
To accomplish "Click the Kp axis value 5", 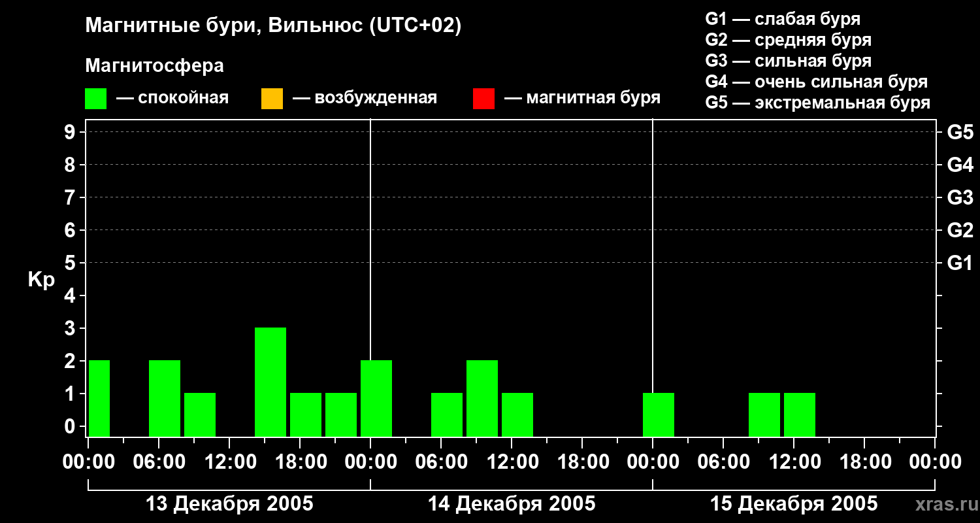I will coord(71,263).
